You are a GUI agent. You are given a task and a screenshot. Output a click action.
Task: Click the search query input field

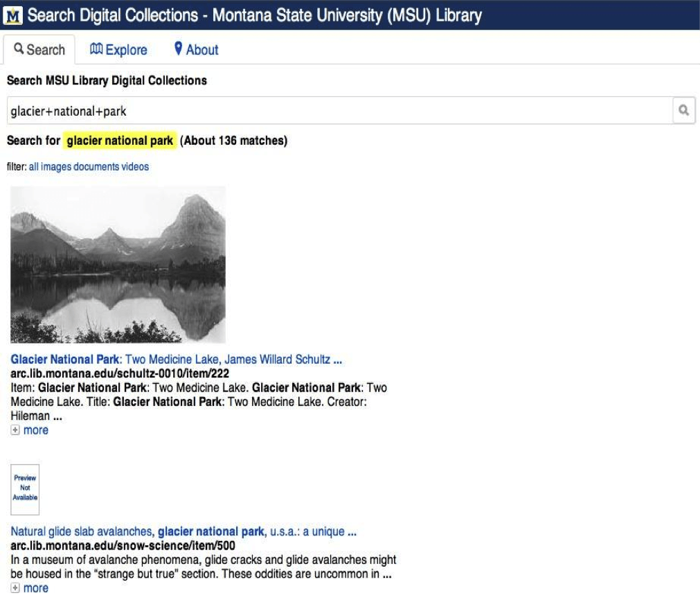(x=339, y=111)
